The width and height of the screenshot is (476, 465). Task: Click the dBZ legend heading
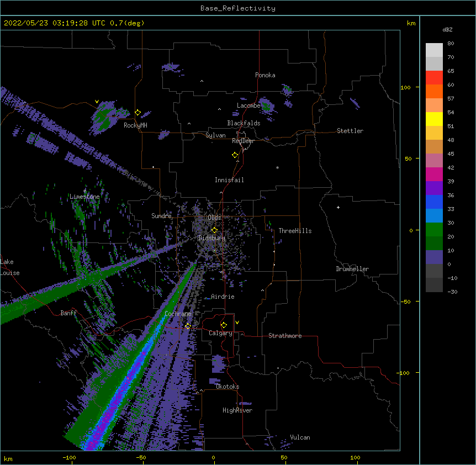click(x=447, y=29)
